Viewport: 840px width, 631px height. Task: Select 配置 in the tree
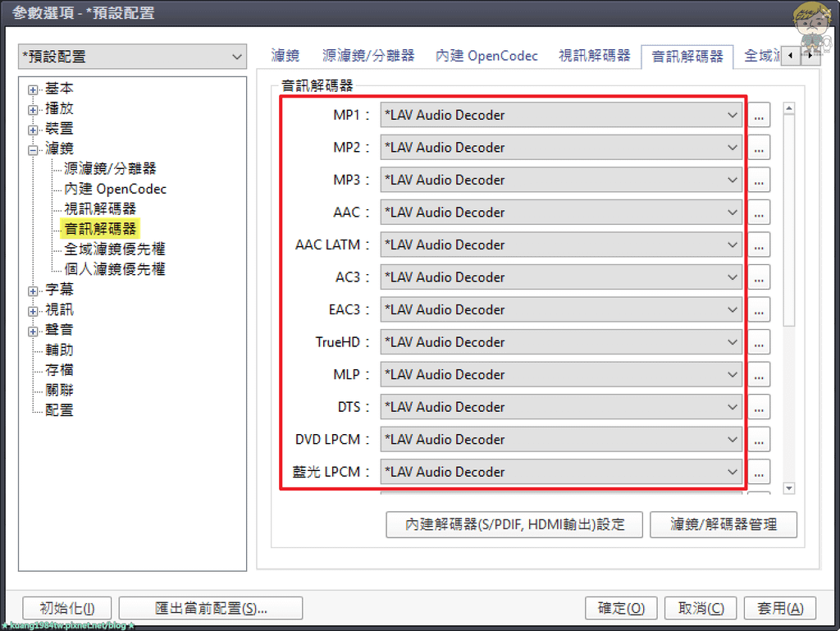(x=59, y=409)
